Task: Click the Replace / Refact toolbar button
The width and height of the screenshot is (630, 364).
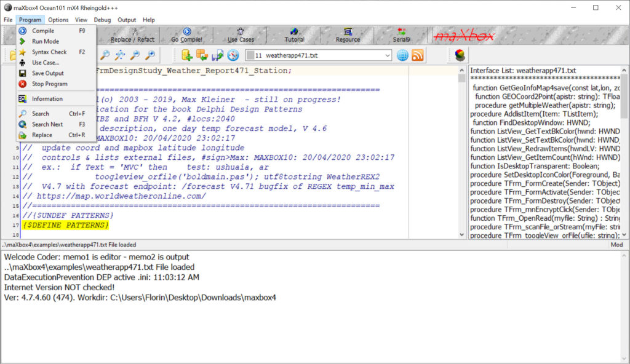Action: click(x=133, y=36)
